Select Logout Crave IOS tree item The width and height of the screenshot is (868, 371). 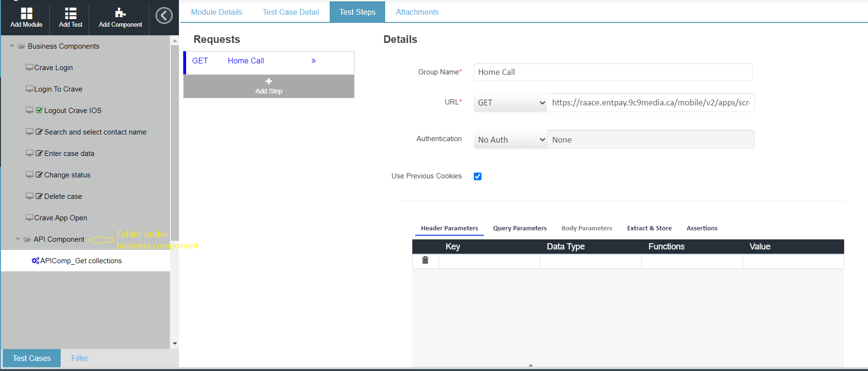click(73, 111)
